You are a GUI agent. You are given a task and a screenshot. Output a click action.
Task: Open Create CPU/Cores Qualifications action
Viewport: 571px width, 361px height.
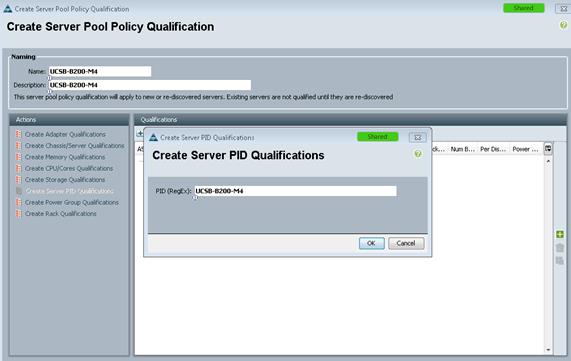point(69,168)
